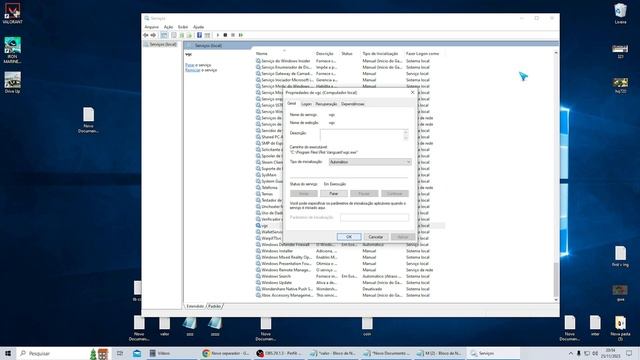Sort by the Nome column header

tap(284, 53)
